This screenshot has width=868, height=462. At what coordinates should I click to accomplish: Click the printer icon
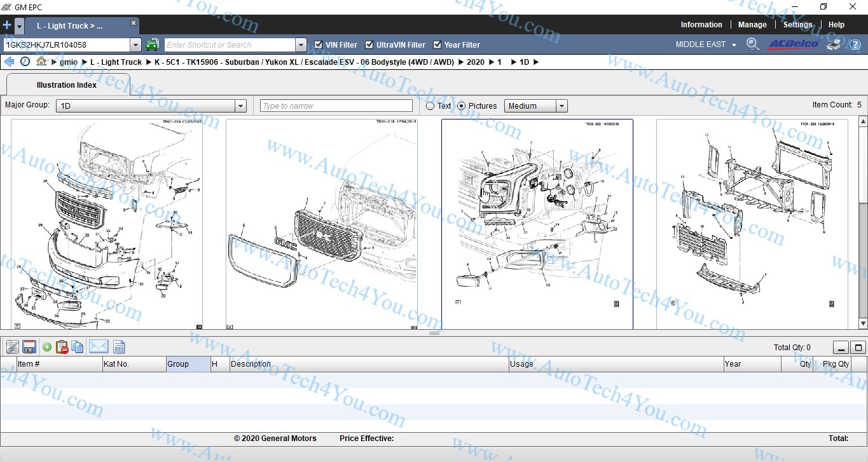[x=834, y=44]
